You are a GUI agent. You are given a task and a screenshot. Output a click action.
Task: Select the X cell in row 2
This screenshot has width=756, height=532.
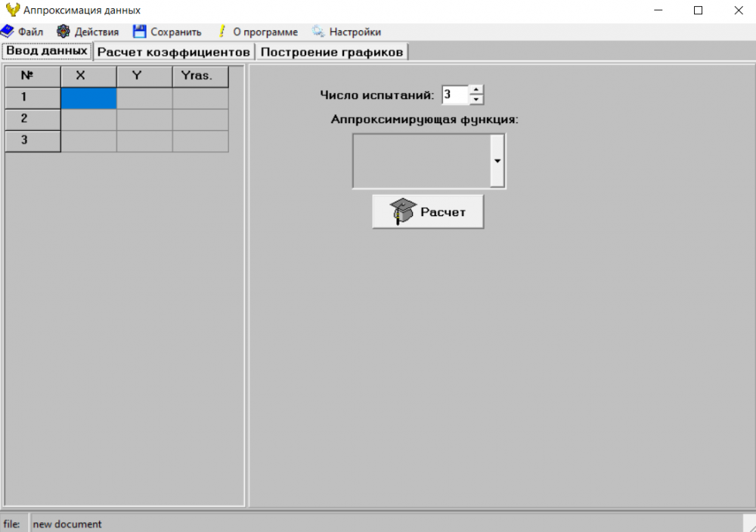click(x=88, y=119)
